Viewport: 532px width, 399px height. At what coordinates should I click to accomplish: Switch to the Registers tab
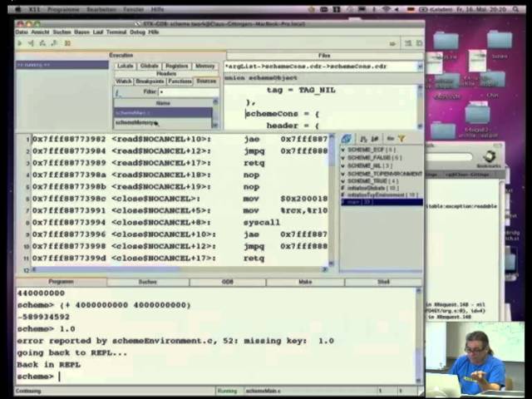click(x=177, y=66)
